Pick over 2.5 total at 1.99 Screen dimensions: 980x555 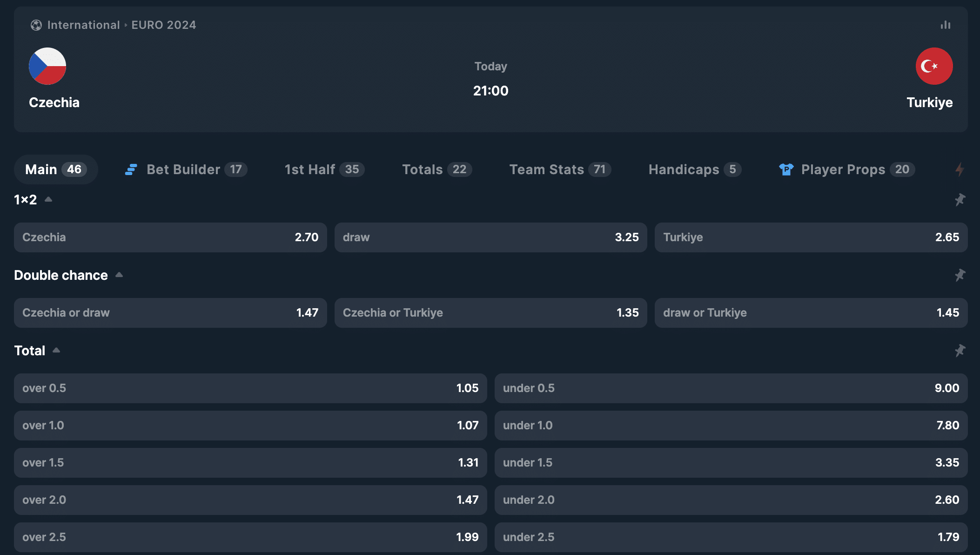tap(250, 537)
